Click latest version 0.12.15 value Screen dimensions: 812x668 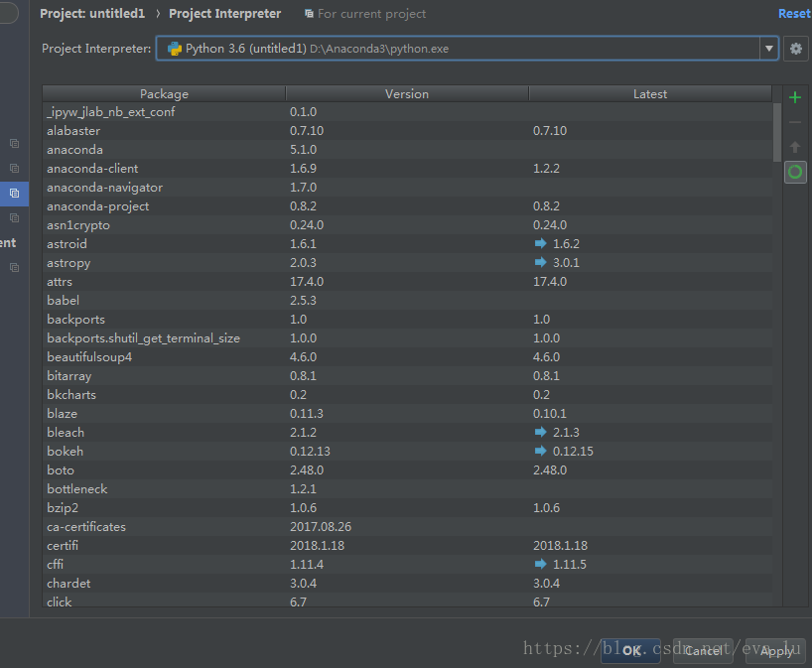tap(573, 452)
